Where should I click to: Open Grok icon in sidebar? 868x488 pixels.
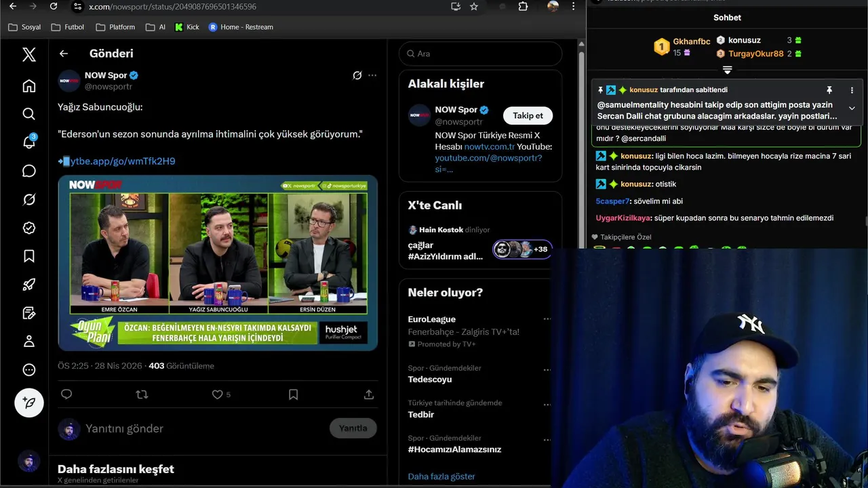point(28,199)
